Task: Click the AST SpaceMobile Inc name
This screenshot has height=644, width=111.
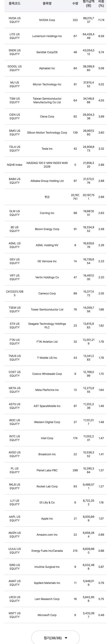Action: [47, 406]
